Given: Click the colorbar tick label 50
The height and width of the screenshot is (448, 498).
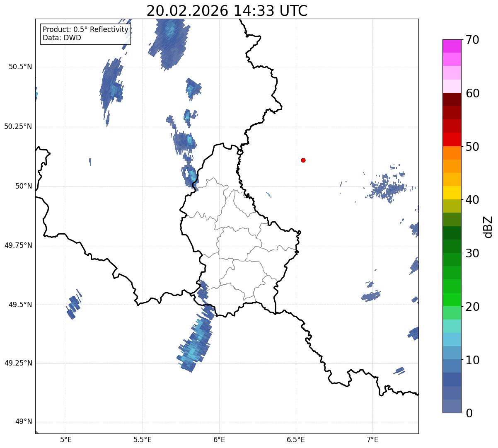Looking at the screenshot, I should click(x=472, y=147).
